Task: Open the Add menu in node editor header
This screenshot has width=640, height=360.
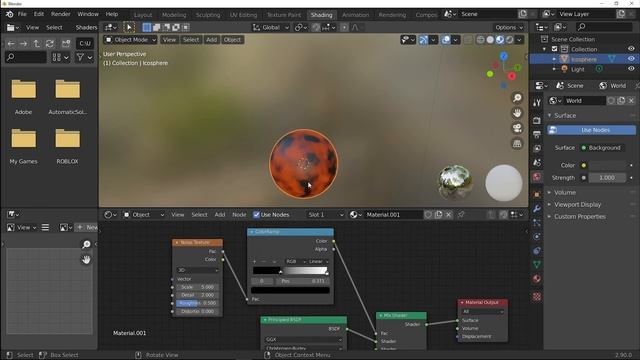Action: pyautogui.click(x=220, y=215)
